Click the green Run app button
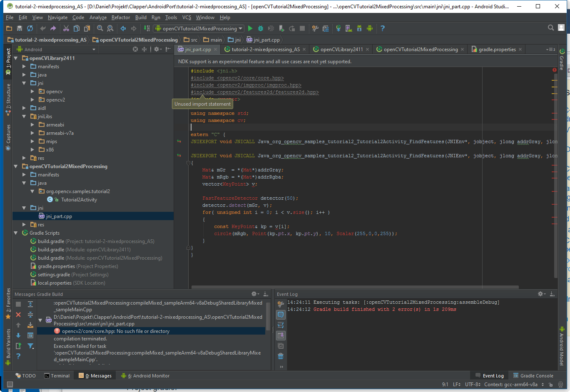The image size is (570, 392). [250, 28]
